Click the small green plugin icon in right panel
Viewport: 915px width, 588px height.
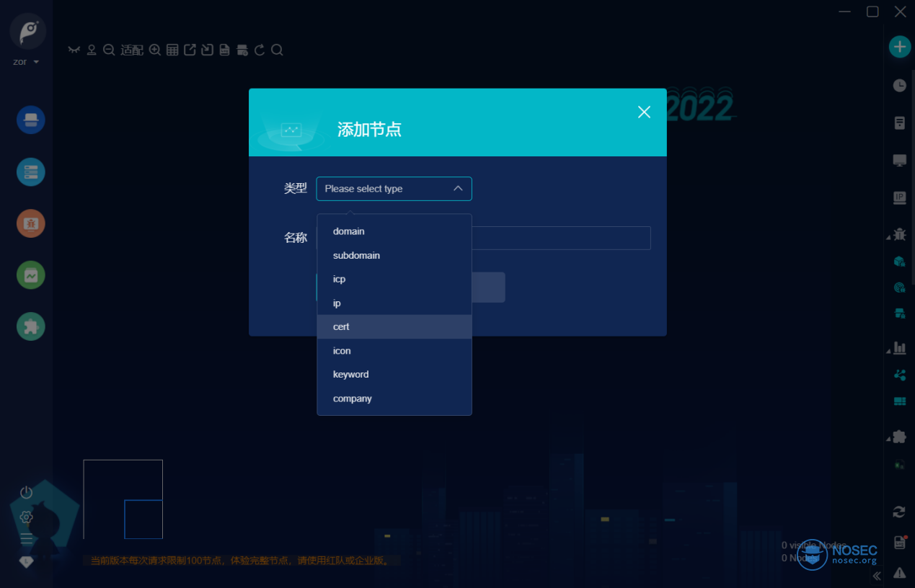899,465
